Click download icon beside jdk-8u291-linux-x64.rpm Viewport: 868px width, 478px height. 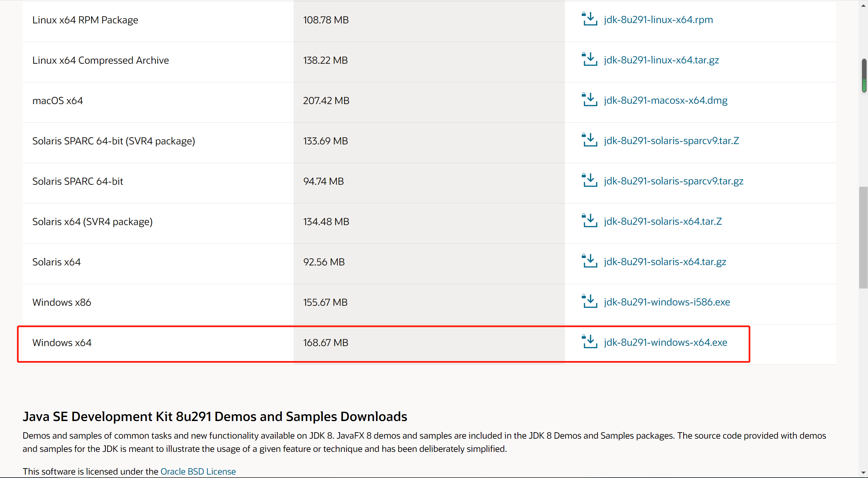(x=589, y=19)
